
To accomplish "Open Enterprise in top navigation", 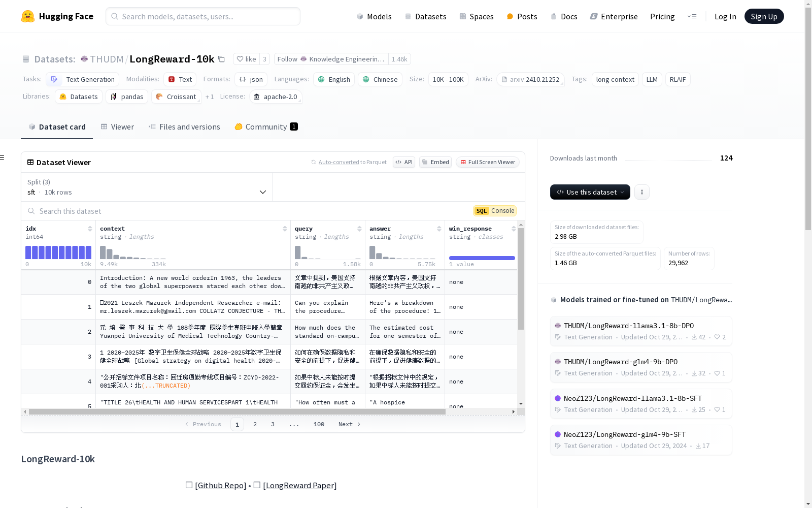I will point(614,16).
